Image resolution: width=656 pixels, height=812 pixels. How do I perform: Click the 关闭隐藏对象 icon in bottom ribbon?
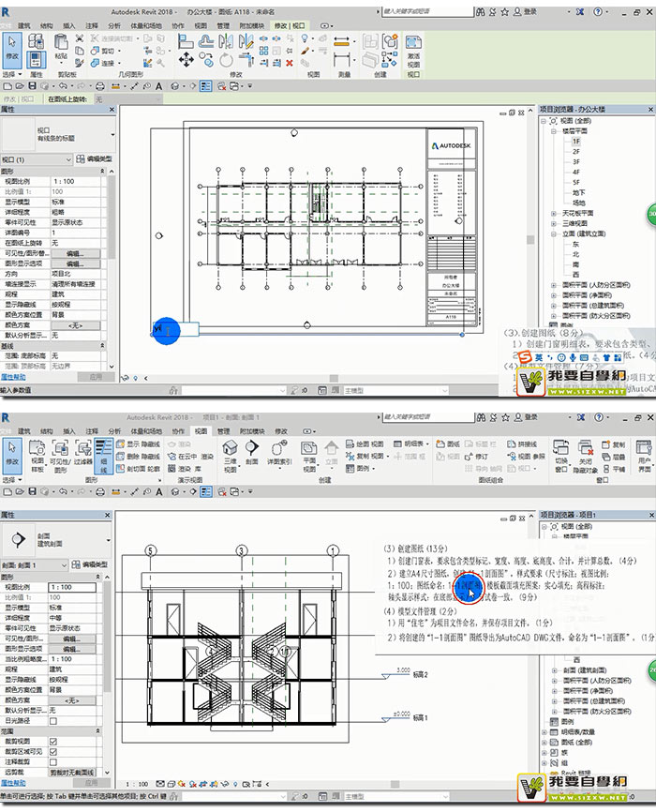(x=586, y=455)
